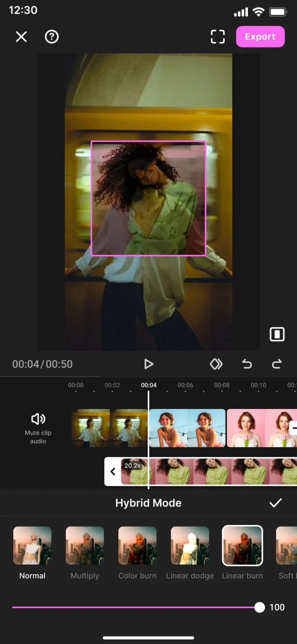This screenshot has width=297, height=644.
Task: Add a keyframe with diamond icon
Action: (x=216, y=364)
